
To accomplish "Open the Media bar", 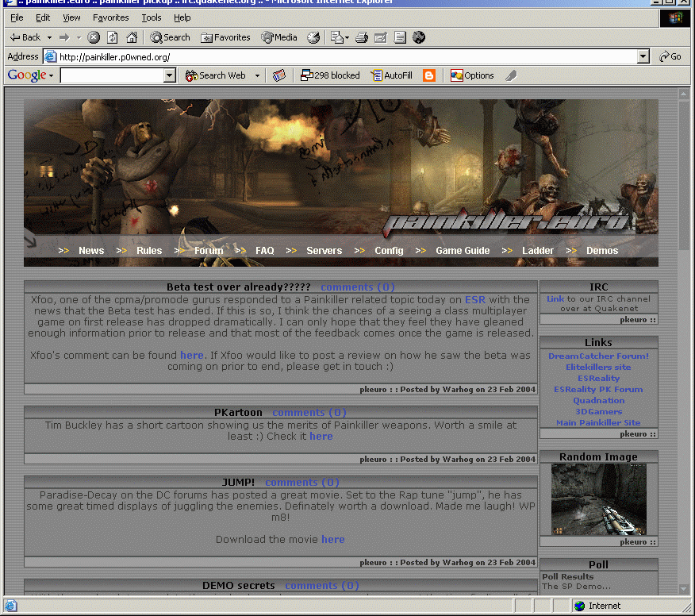I will 278,37.
